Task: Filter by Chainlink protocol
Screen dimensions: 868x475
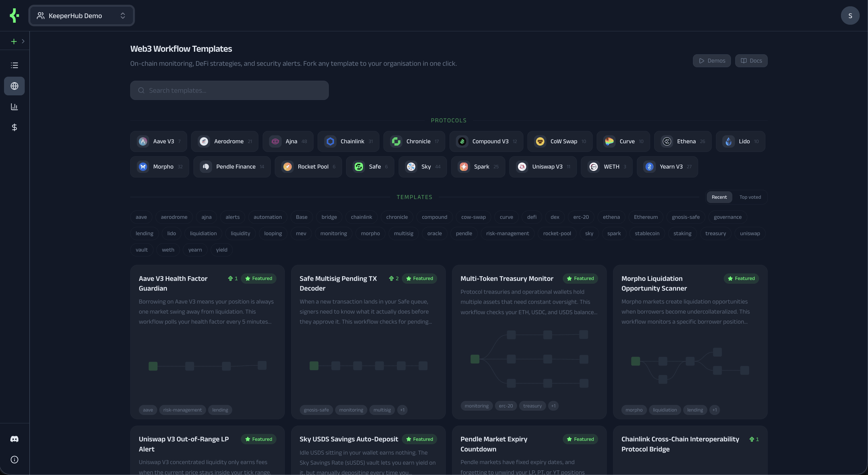Action: [x=348, y=141]
